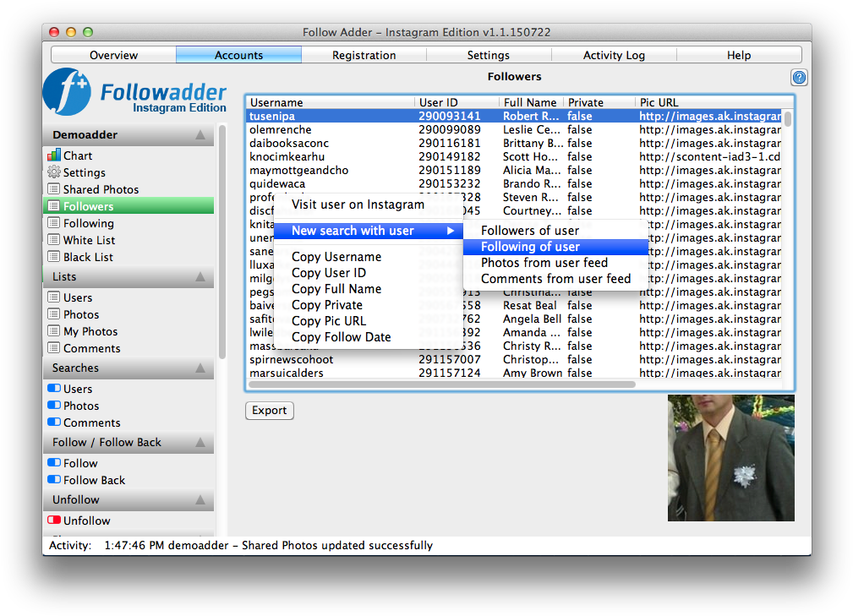Screen dimensions: 853x616
Task: Collapse the Lists section triangle
Action: point(200,277)
